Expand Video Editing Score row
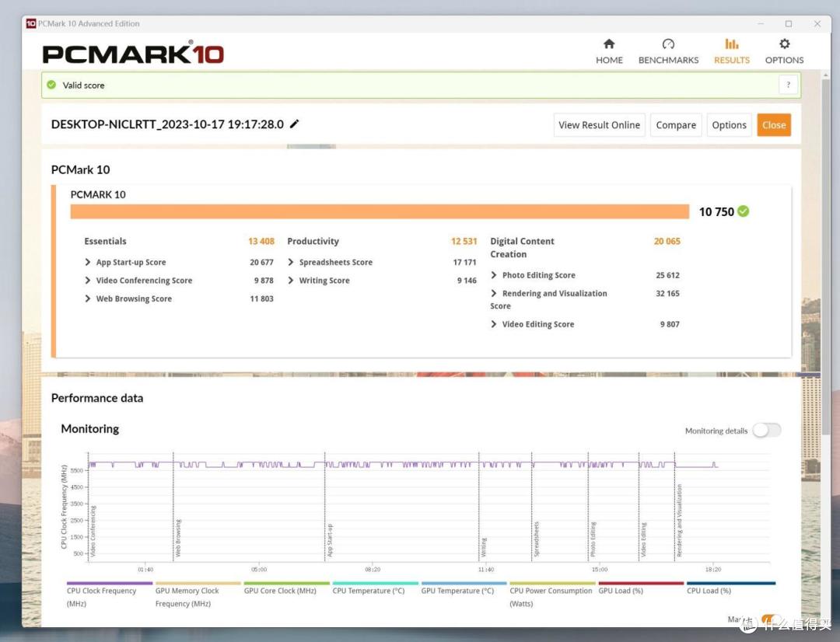 pyautogui.click(x=494, y=324)
